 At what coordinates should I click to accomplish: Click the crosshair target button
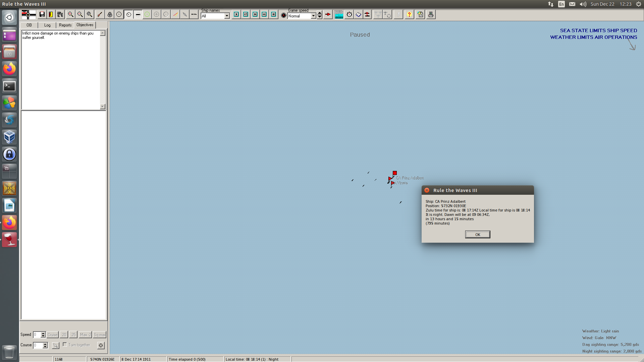click(x=101, y=345)
